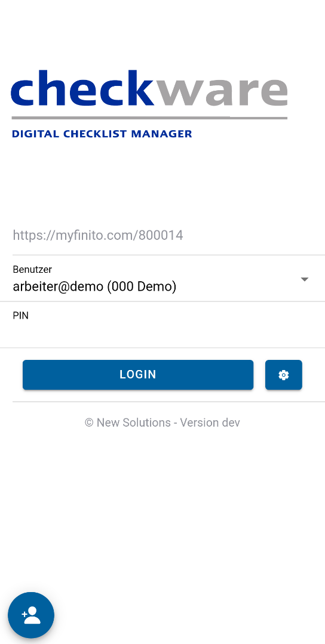Image resolution: width=325 pixels, height=644 pixels.
Task: Click the PIN label text
Action: tap(21, 315)
